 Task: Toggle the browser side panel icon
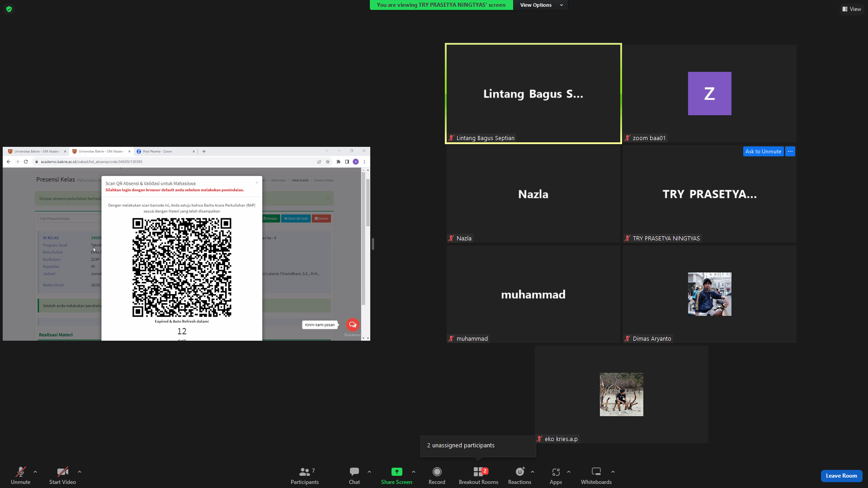[347, 162]
